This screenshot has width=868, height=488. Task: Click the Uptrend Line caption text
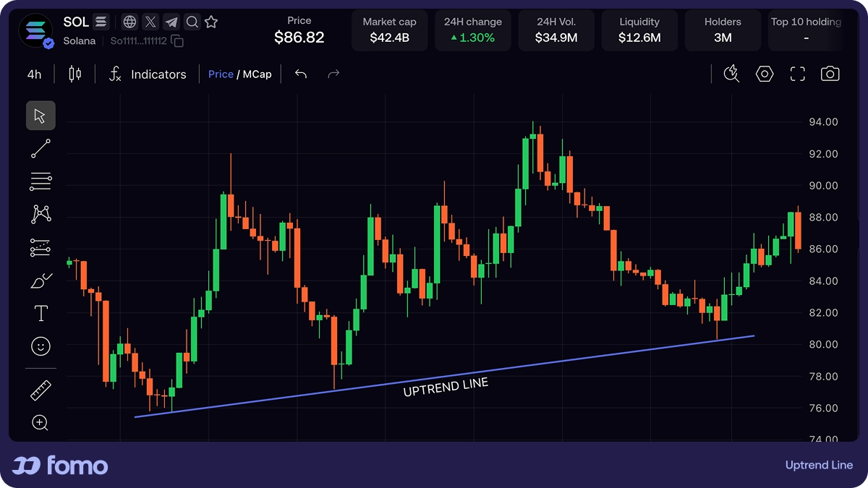[819, 466]
